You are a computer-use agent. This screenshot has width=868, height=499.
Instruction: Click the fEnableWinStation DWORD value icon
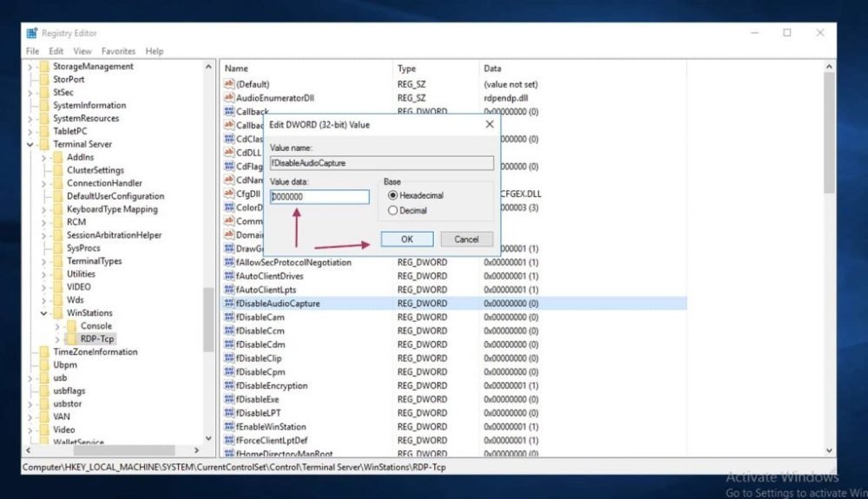click(230, 427)
